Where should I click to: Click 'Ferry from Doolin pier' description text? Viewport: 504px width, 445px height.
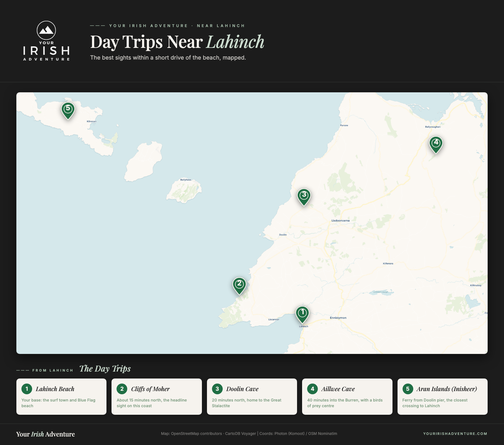pyautogui.click(x=435, y=403)
